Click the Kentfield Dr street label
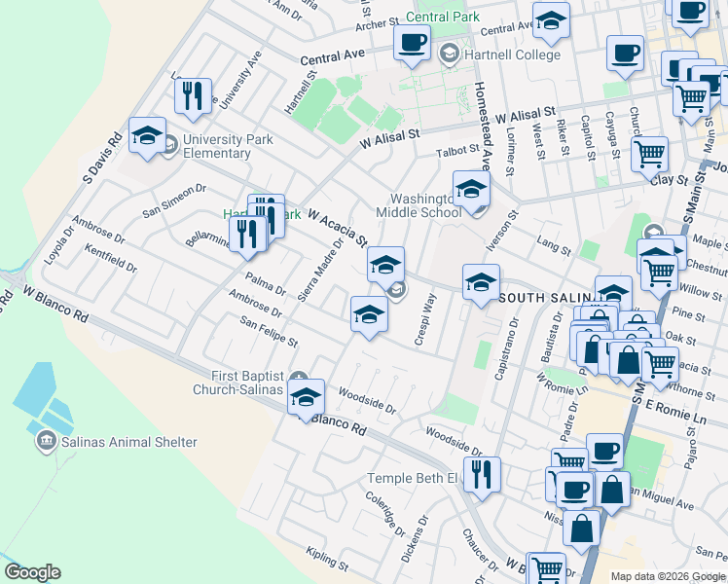728x584 pixels. tap(111, 259)
